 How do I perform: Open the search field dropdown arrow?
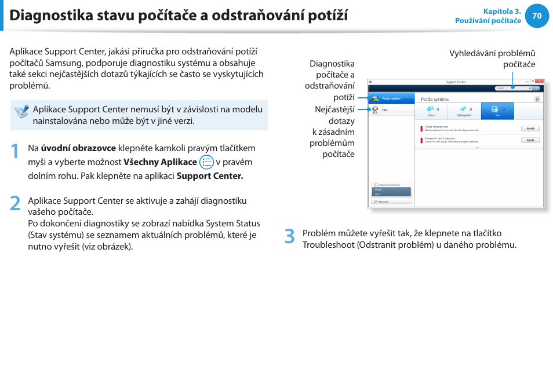point(530,88)
